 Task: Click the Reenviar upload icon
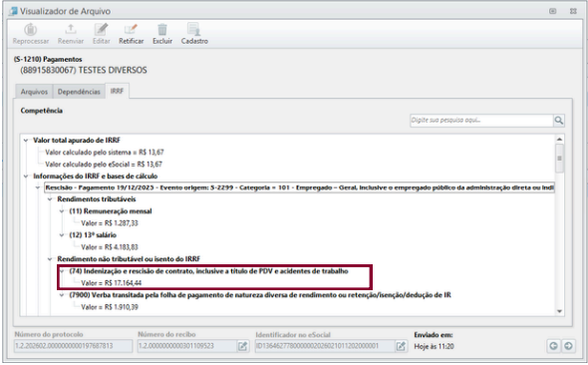(71, 29)
